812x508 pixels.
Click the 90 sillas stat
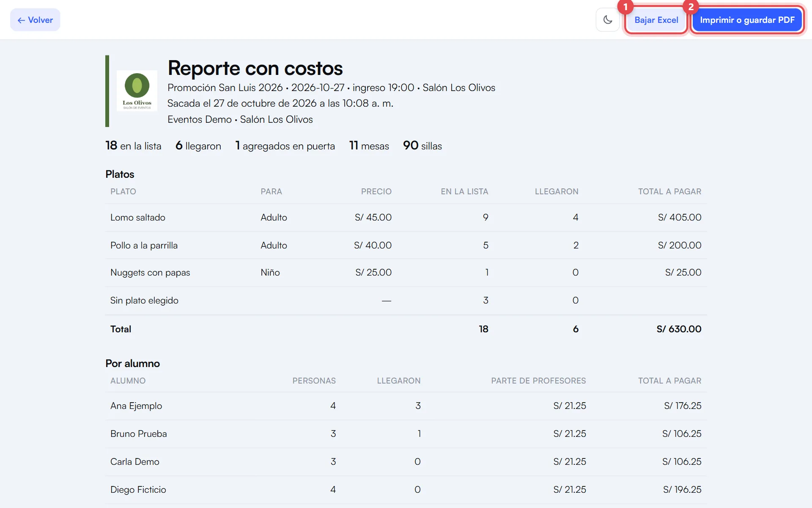[422, 146]
